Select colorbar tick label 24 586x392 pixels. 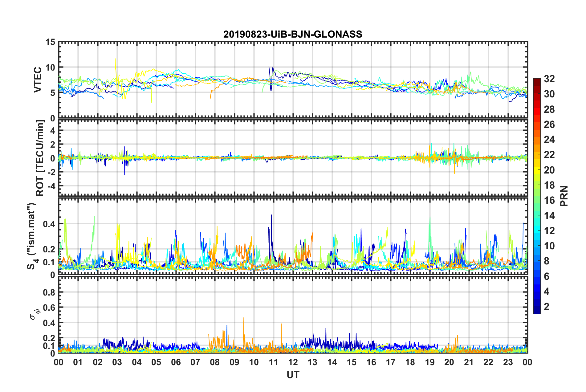click(549, 140)
